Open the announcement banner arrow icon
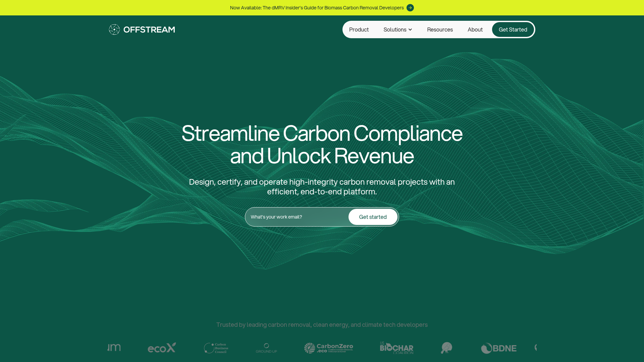The height and width of the screenshot is (362, 644). pos(410,8)
